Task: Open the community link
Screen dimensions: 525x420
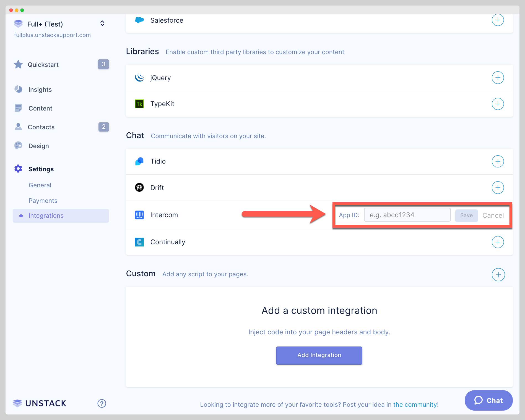Action: coord(415,404)
